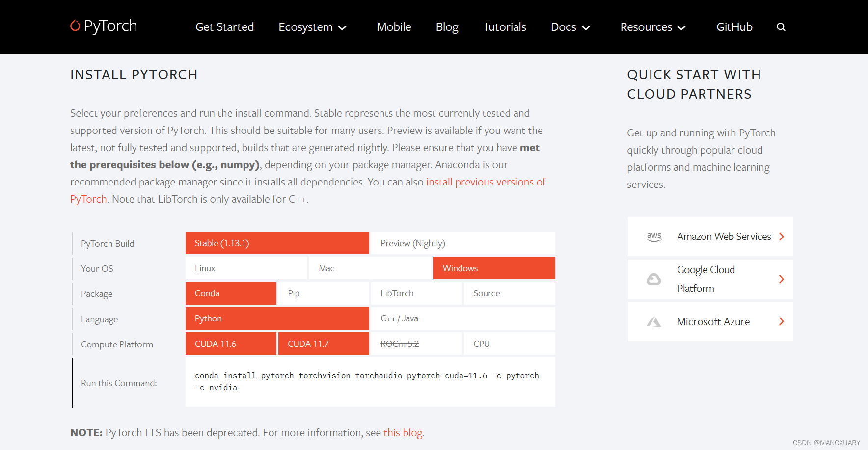
Task: Click the PyTorch flame logo
Action: click(75, 26)
